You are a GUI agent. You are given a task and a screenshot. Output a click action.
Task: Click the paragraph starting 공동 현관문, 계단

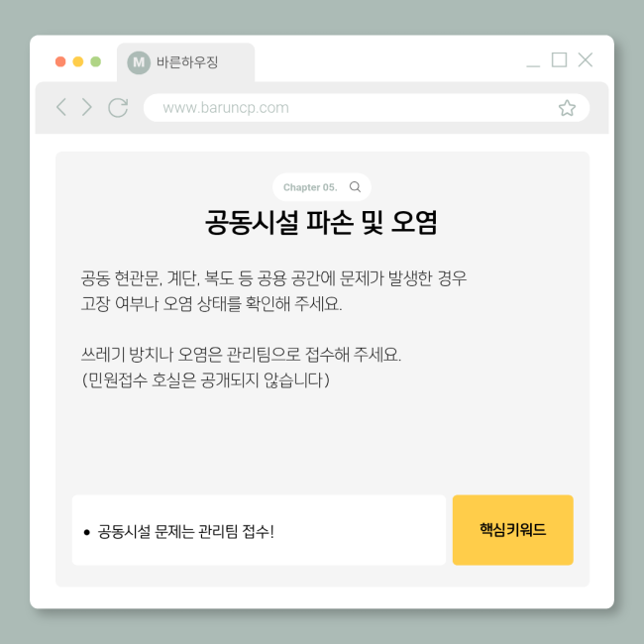pyautogui.click(x=273, y=290)
